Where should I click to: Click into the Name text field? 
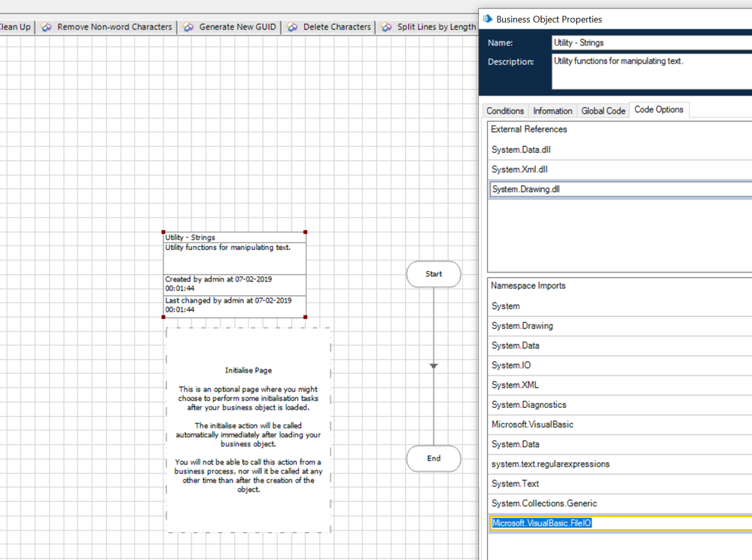coord(651,43)
